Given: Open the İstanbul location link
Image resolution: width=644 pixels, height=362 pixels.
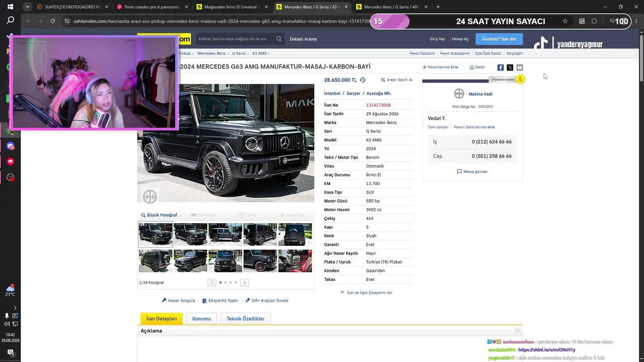Looking at the screenshot, I should [x=332, y=94].
